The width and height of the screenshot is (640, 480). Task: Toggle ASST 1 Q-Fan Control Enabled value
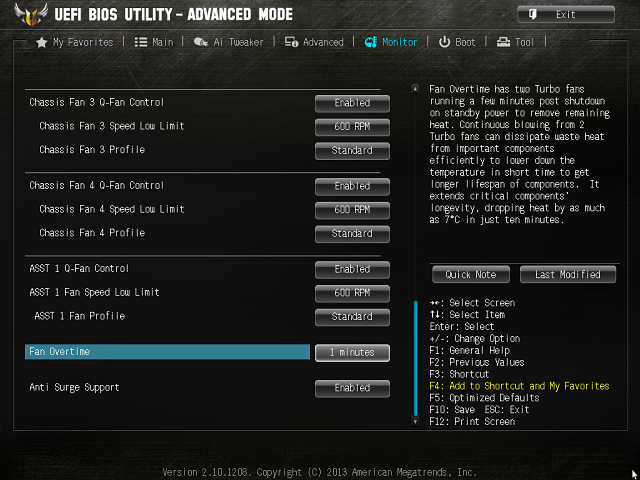tap(352, 269)
